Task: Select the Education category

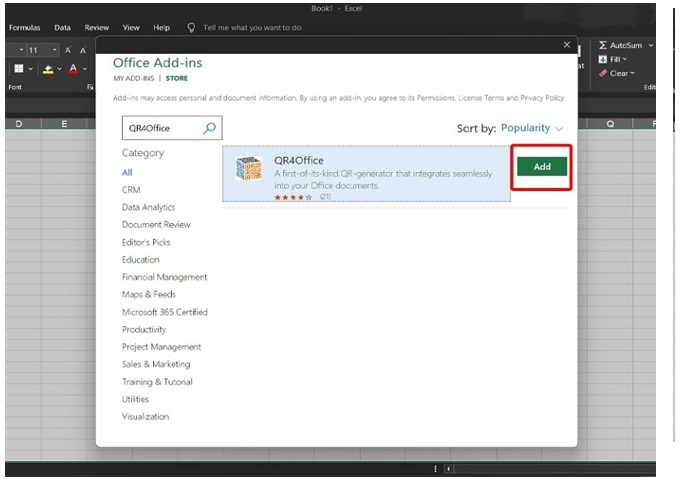Action: pos(141,260)
